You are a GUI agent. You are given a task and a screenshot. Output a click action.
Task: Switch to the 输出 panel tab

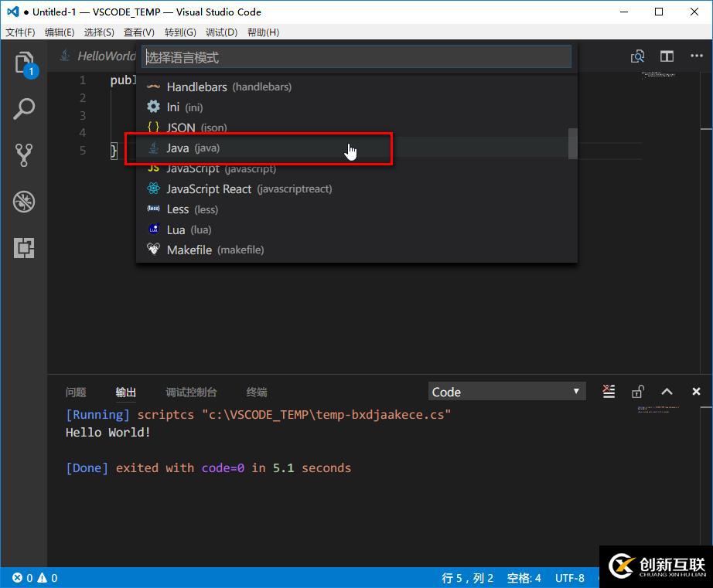coord(126,393)
